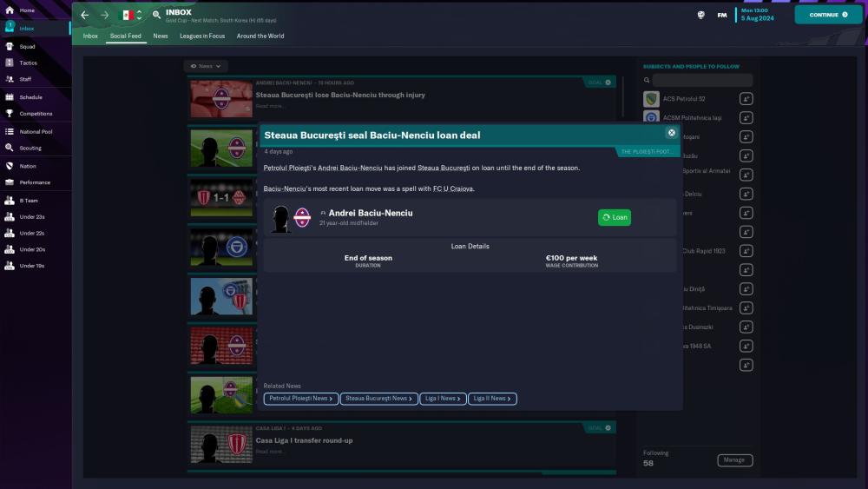Toggle follow for the Dință row
Screen dimensions: 868x489
(746, 289)
